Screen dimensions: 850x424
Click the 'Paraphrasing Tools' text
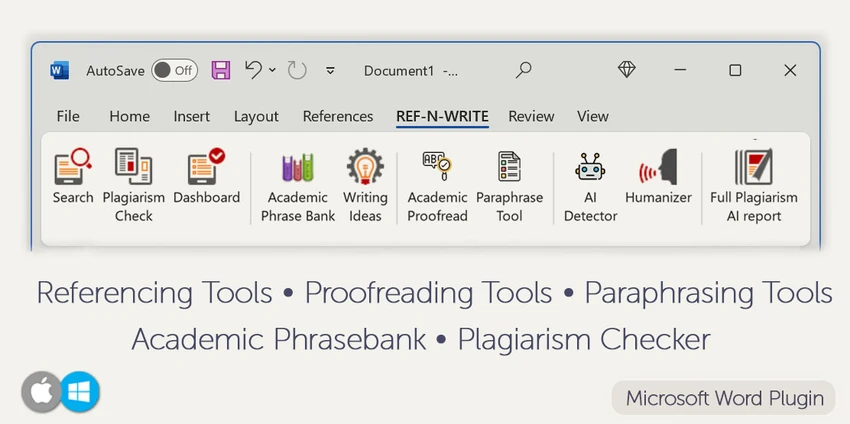coord(709,293)
